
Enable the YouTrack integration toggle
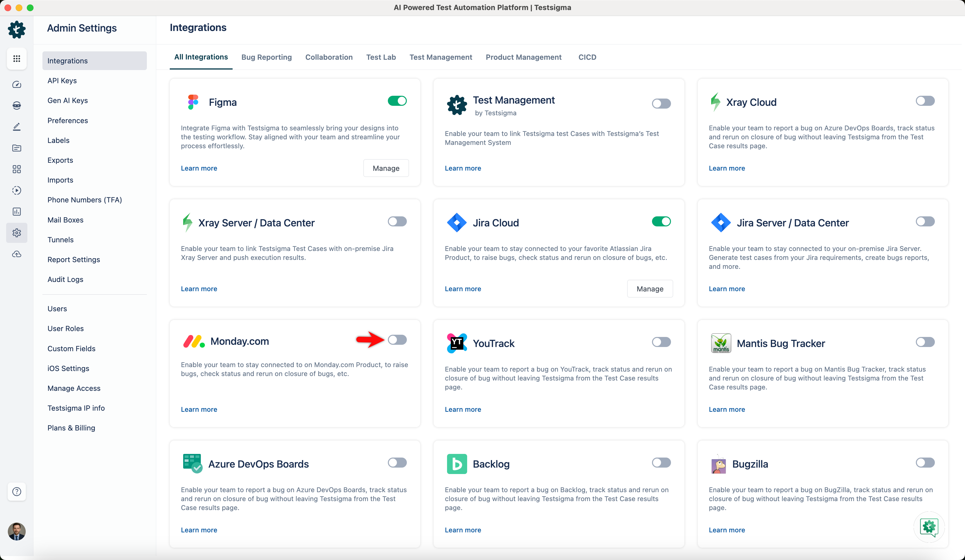(661, 342)
